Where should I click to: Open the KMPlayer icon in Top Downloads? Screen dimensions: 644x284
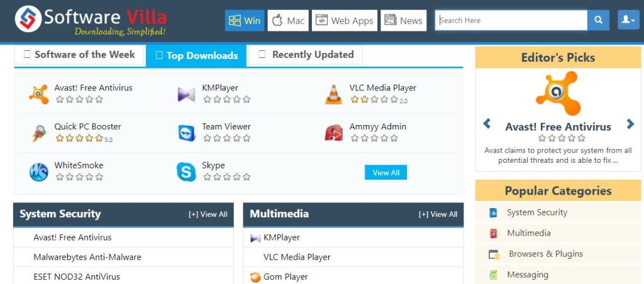(x=186, y=94)
